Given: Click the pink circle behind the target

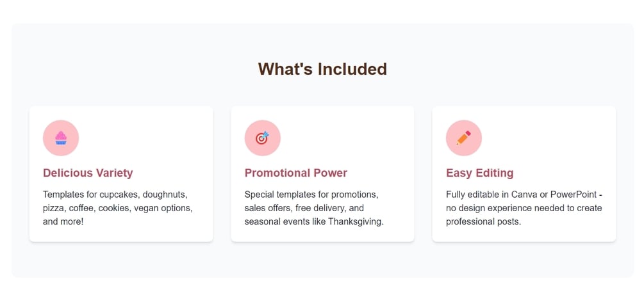Looking at the screenshot, I should click(x=263, y=138).
